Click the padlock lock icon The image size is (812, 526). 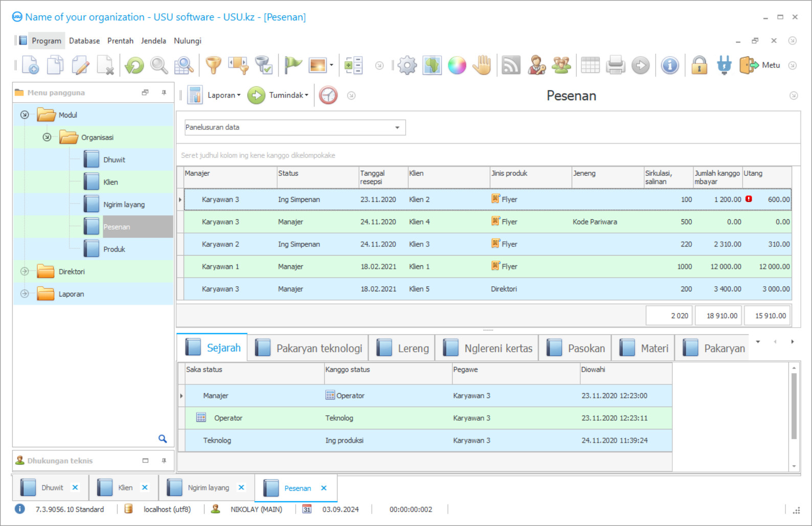point(699,65)
